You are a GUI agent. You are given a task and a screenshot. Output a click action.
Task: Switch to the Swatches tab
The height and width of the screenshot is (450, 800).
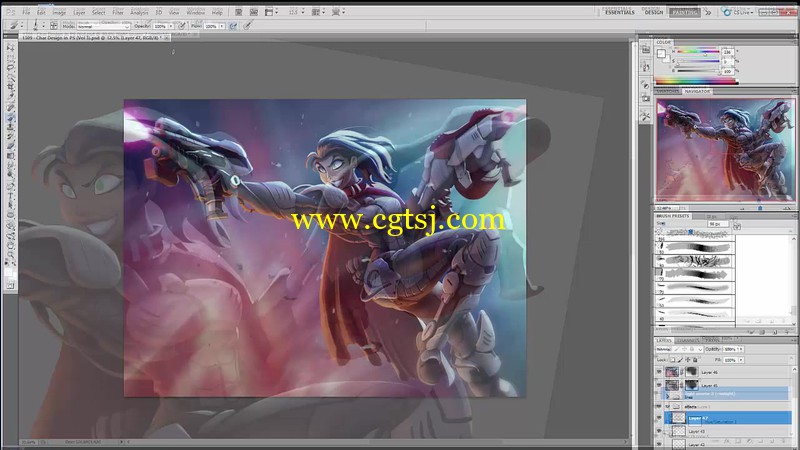point(667,91)
